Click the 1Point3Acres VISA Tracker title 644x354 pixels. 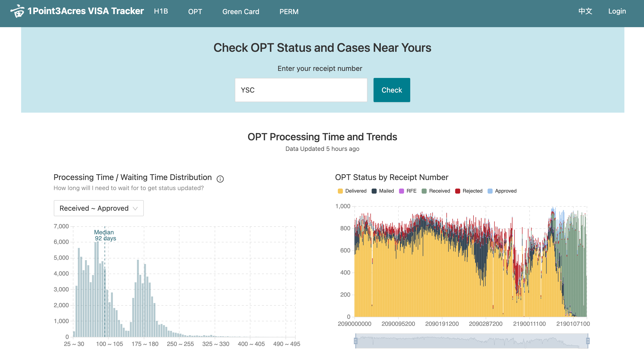point(86,11)
